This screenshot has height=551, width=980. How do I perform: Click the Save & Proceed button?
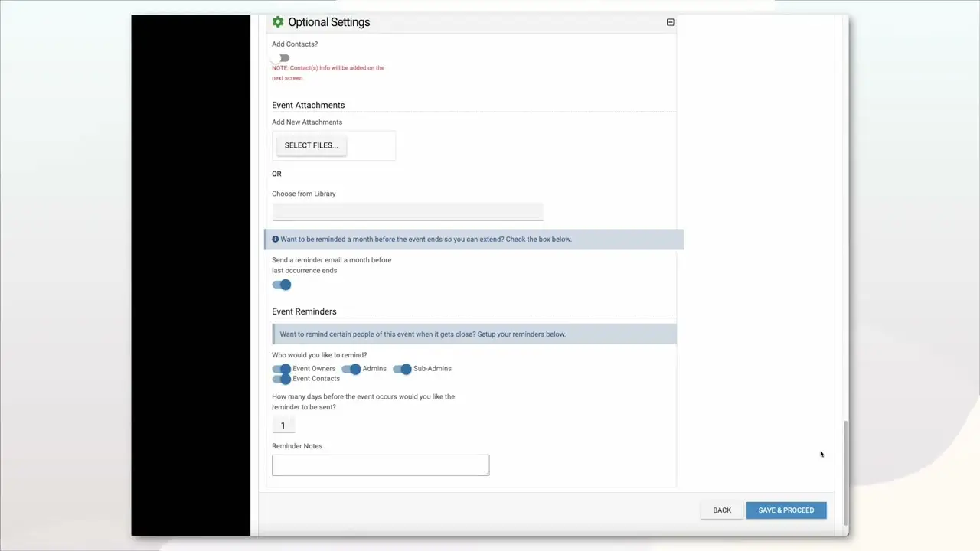click(786, 510)
